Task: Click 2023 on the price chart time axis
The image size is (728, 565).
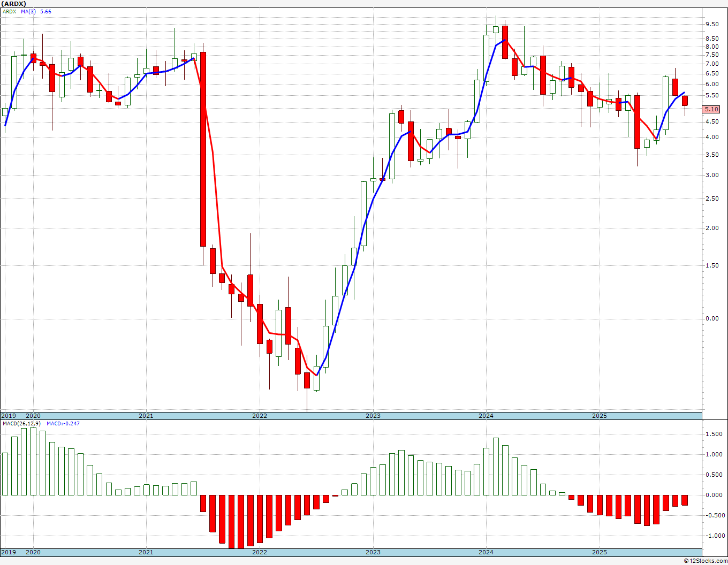Action: (373, 416)
